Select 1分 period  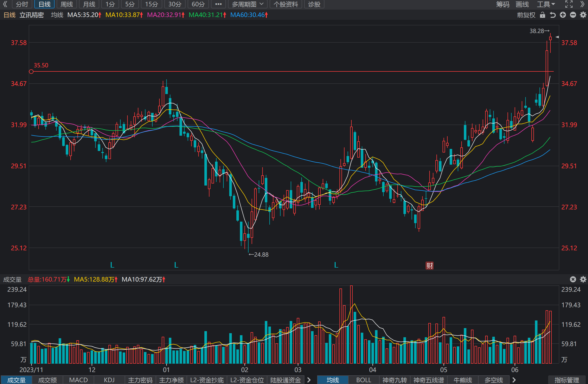pos(110,4)
